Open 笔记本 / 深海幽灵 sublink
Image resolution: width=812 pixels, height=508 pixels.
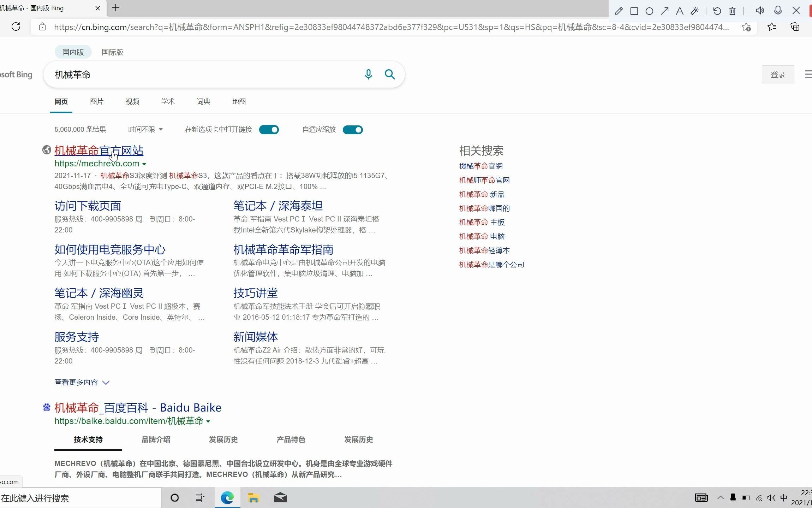tap(99, 293)
